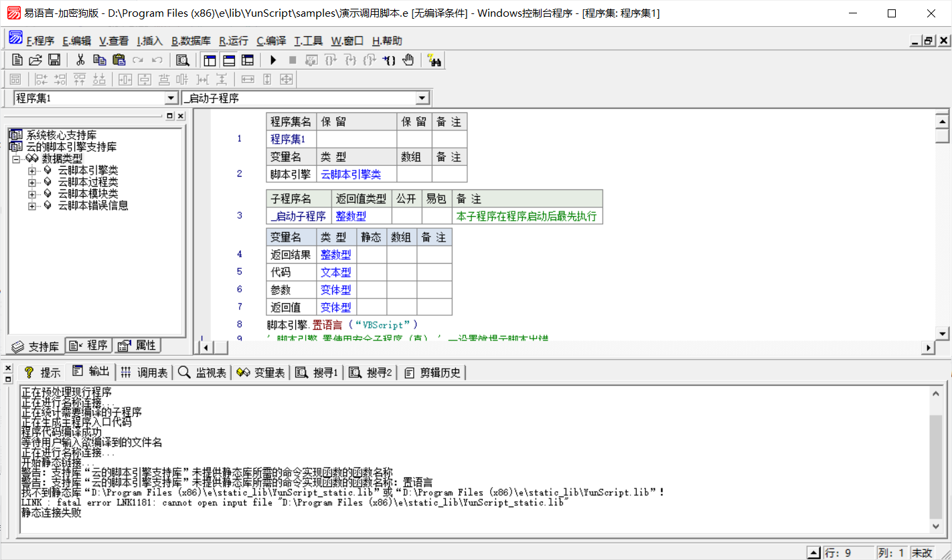
Task: Click the hand breakpoint icon
Action: [408, 60]
